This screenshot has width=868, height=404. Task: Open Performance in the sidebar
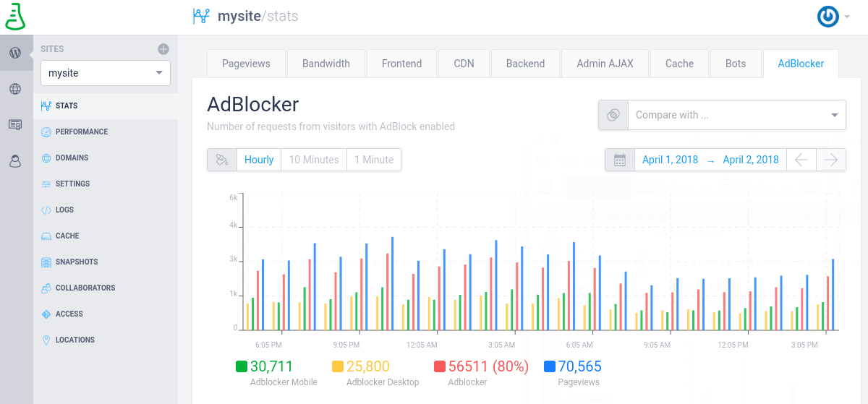click(x=81, y=132)
